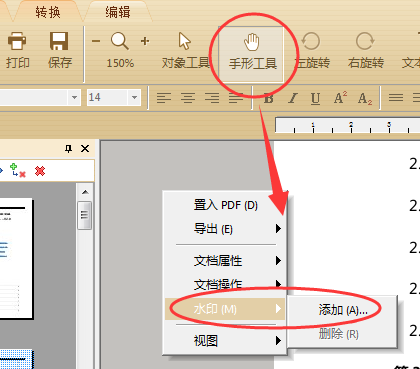This screenshot has width=420, height=369.
Task: Click the Print (打印) icon
Action: point(17,41)
